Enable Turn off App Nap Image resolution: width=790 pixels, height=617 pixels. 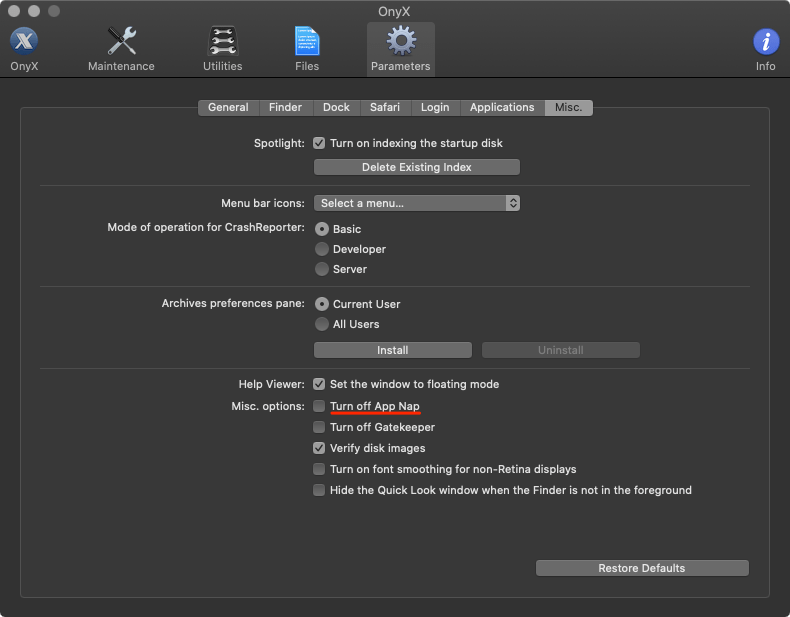coord(319,406)
